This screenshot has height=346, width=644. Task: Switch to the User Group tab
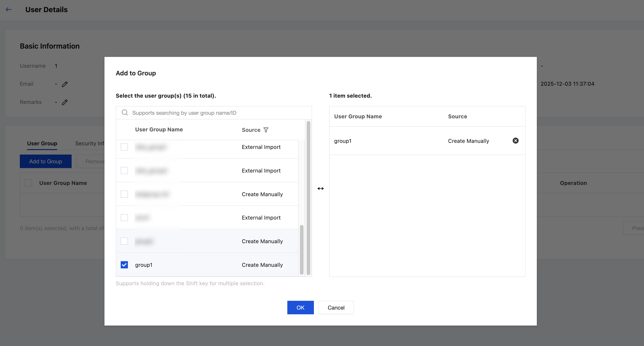coord(42,143)
